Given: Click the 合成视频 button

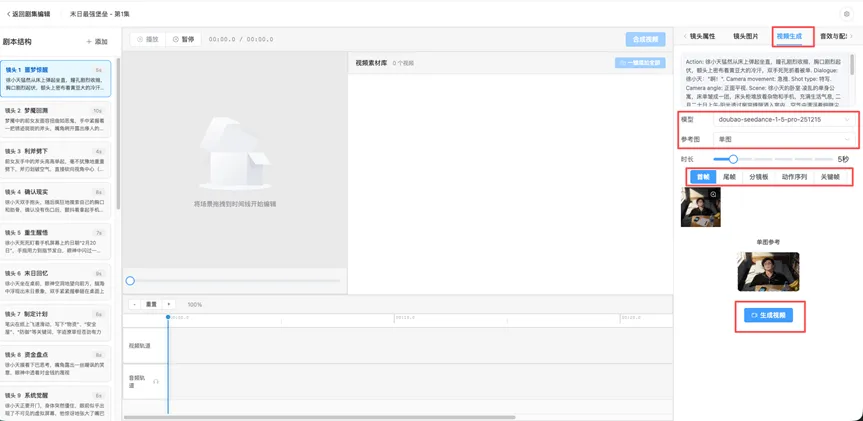Looking at the screenshot, I should click(x=645, y=39).
